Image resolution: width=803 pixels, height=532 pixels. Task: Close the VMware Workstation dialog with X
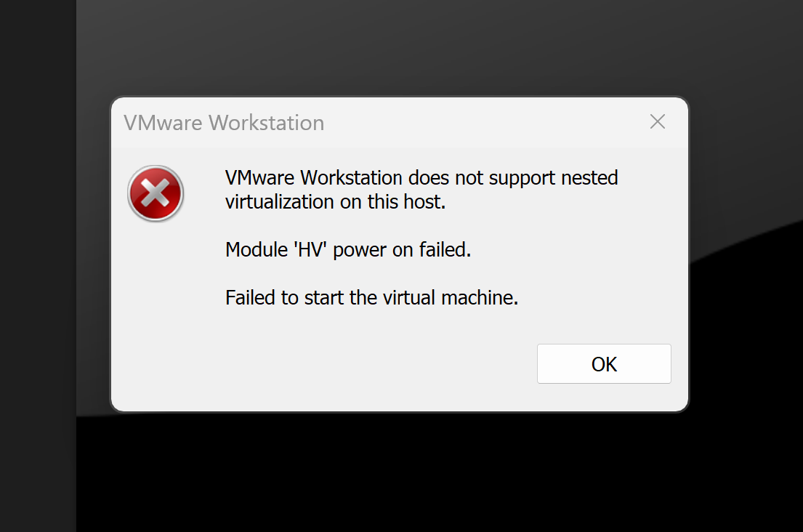pos(658,122)
